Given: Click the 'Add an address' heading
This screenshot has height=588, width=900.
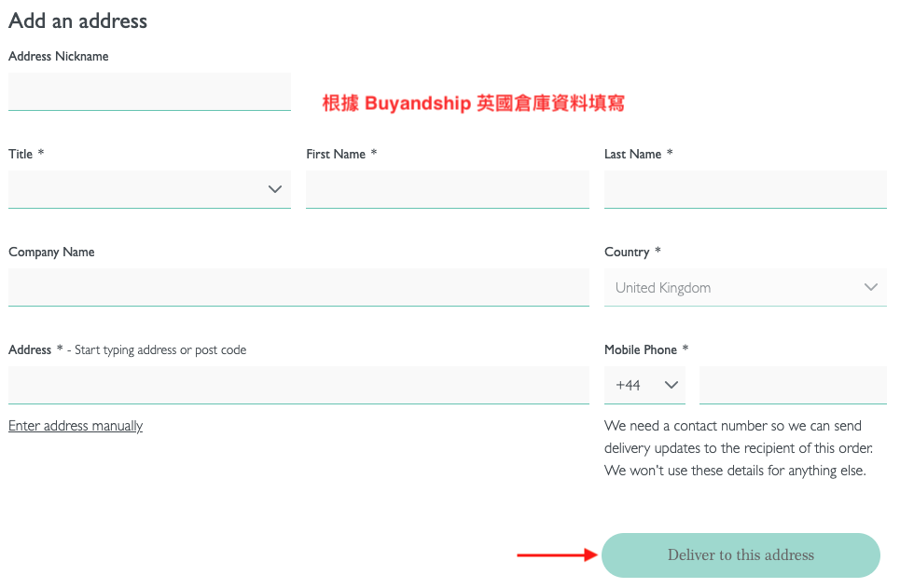Looking at the screenshot, I should coord(77,21).
